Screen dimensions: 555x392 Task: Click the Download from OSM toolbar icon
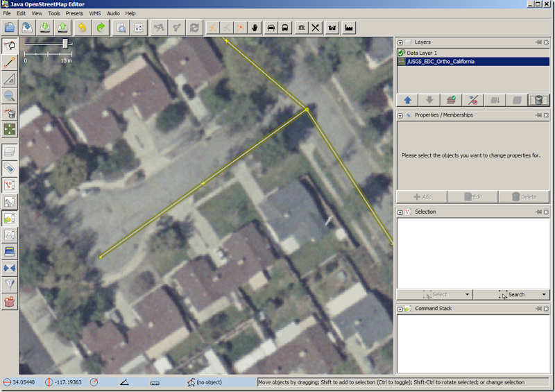click(x=45, y=28)
